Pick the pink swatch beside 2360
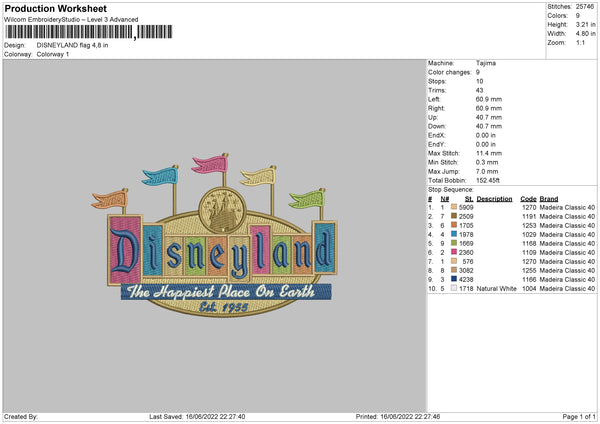 point(454,252)
